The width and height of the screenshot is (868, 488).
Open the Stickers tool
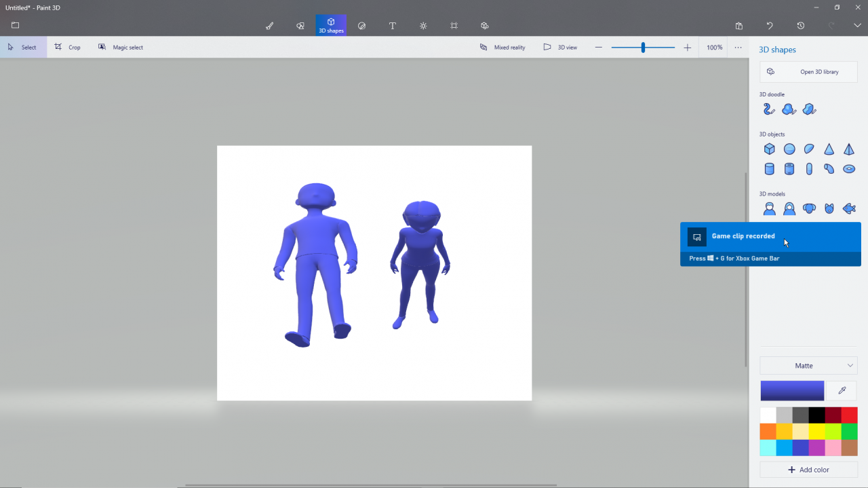point(361,26)
